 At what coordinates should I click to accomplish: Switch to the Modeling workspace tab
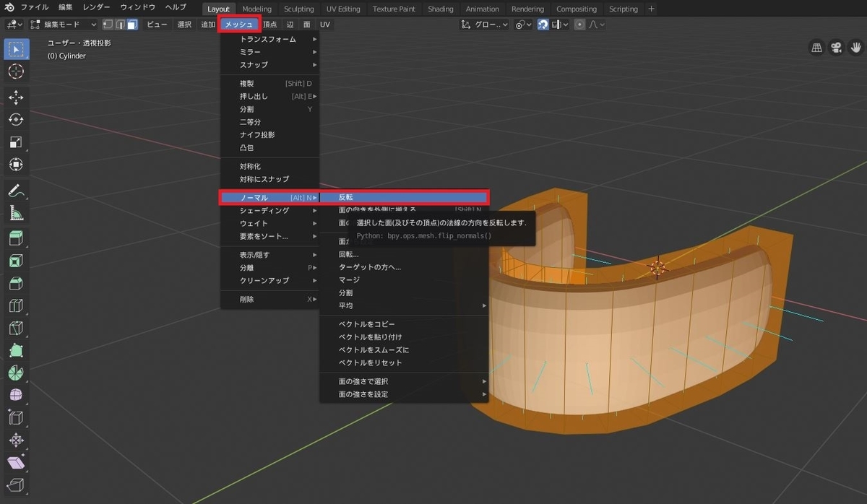pos(256,9)
